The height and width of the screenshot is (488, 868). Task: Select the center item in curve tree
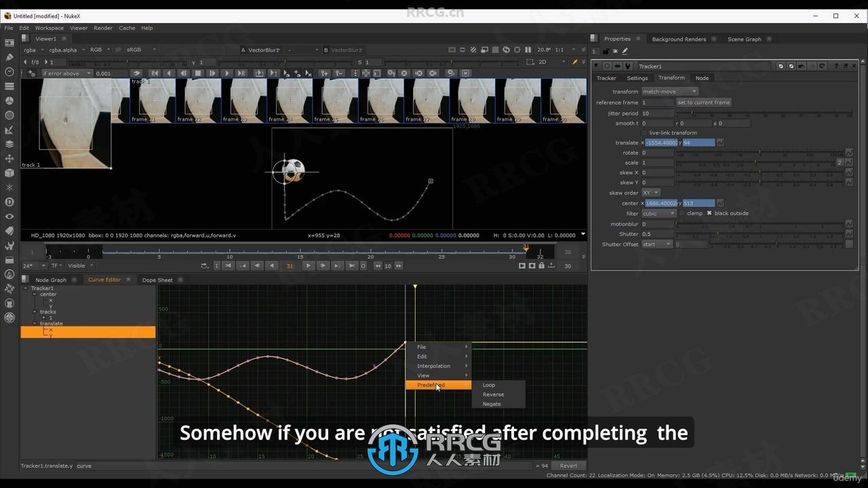48,294
